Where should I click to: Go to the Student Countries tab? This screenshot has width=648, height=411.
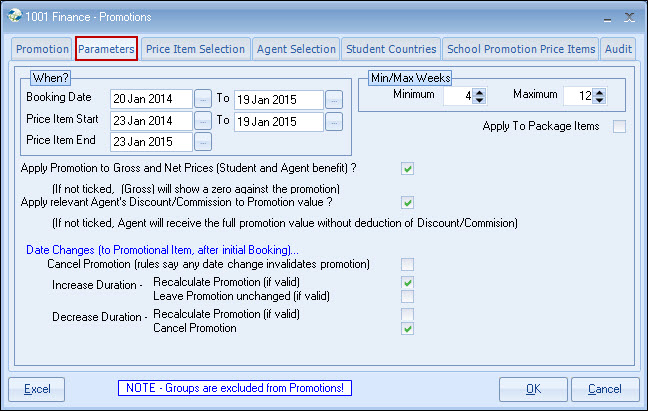pyautogui.click(x=390, y=49)
